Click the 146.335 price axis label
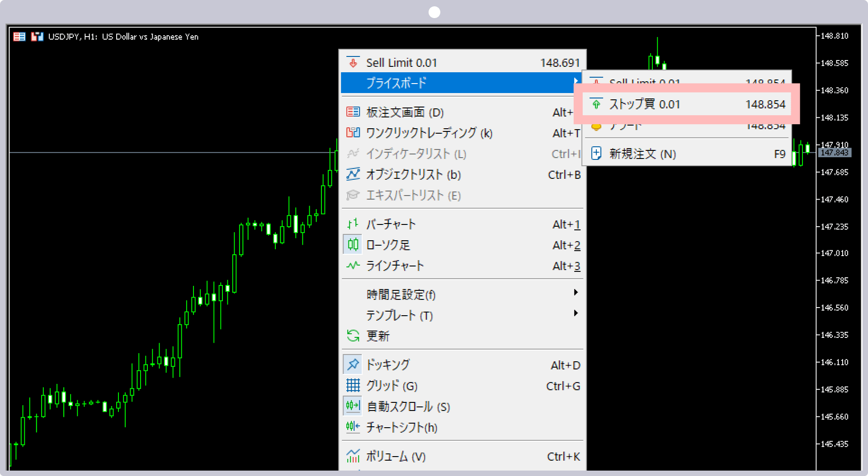Screen dimensions: 868x476 coord(835,335)
